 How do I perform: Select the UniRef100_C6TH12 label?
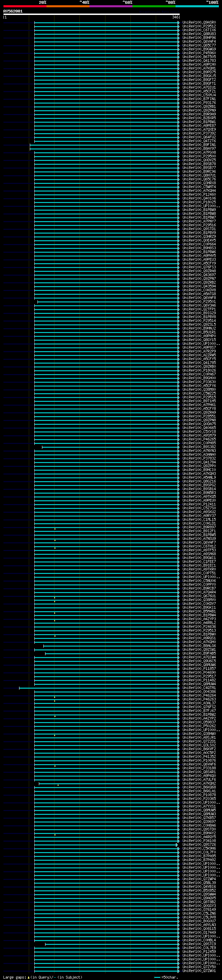(x=199, y=546)
